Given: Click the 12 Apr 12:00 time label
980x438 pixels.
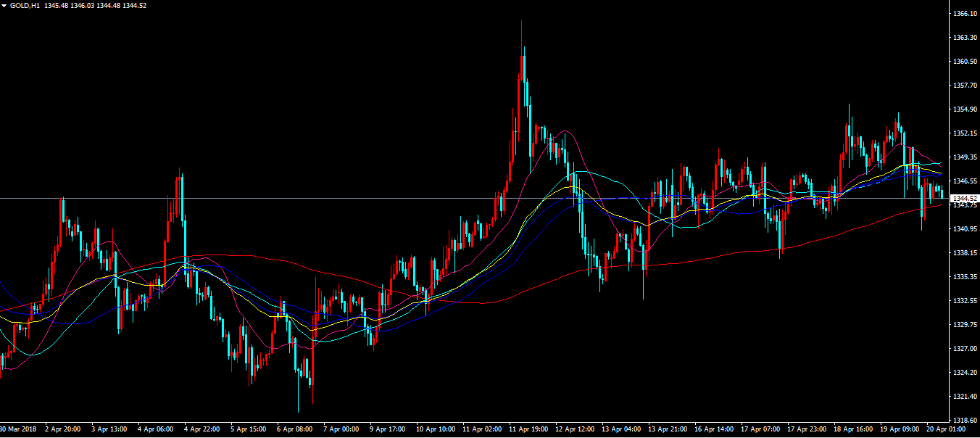Looking at the screenshot, I should [x=576, y=429].
